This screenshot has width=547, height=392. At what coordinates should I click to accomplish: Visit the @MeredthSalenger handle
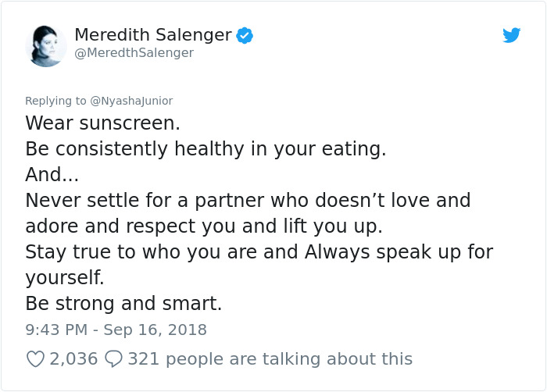(134, 53)
